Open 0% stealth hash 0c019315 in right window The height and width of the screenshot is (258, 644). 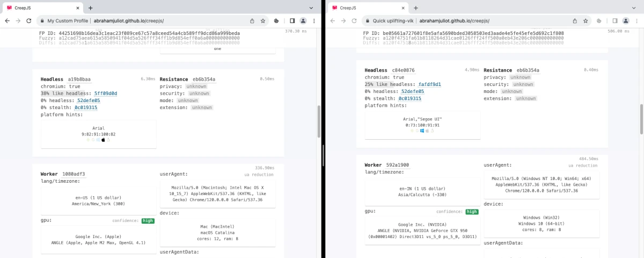coord(410,98)
